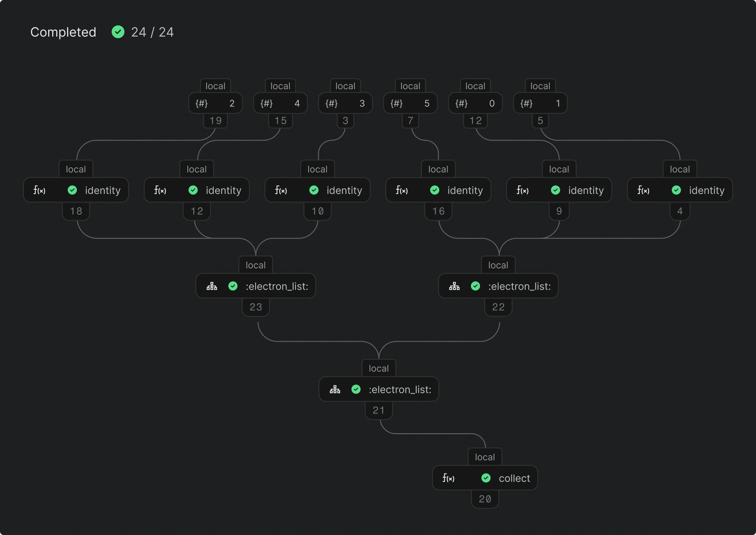Click green checkmark on electron_list node 22
756x535 pixels.
(475, 286)
